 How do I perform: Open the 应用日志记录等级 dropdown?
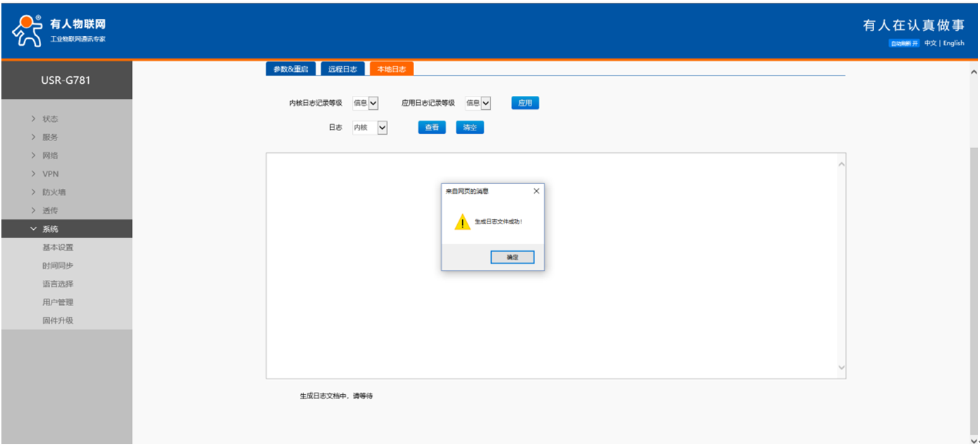point(478,104)
